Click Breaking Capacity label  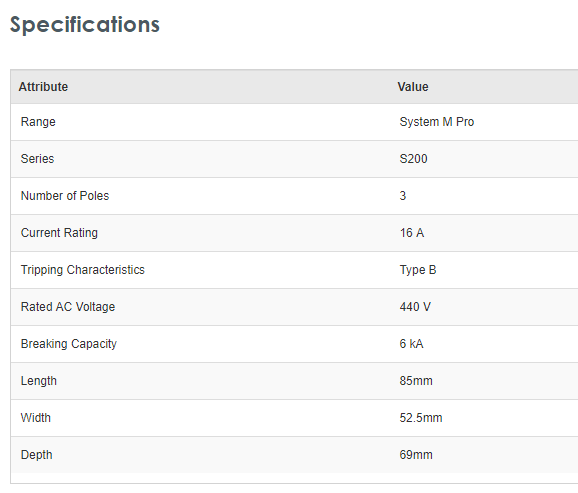click(x=69, y=344)
